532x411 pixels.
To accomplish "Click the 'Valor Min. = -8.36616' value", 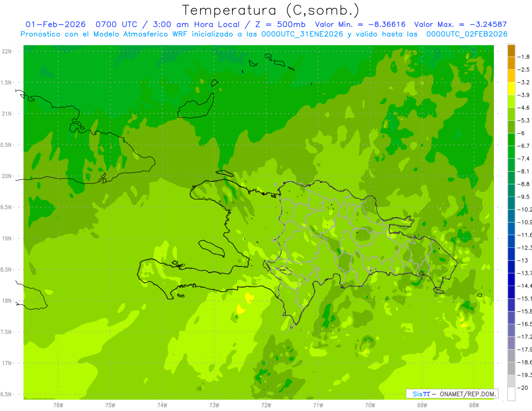I will tap(361, 24).
